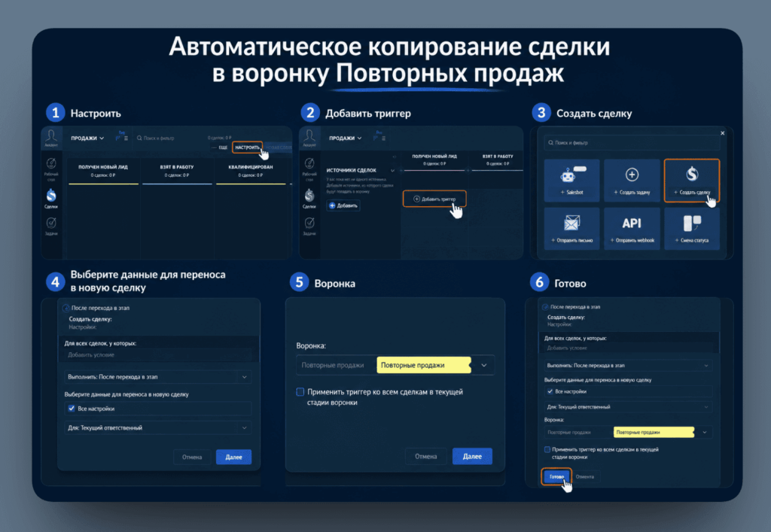Click the Готово button

click(x=556, y=476)
